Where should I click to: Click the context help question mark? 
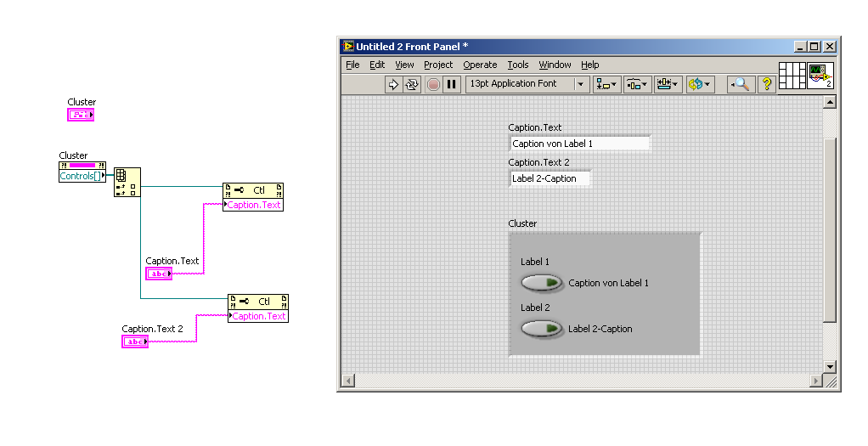pyautogui.click(x=767, y=84)
